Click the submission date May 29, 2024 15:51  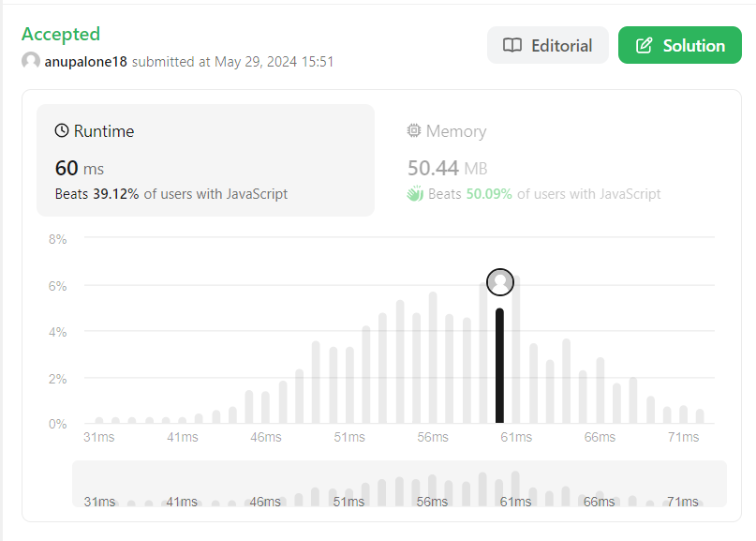274,62
